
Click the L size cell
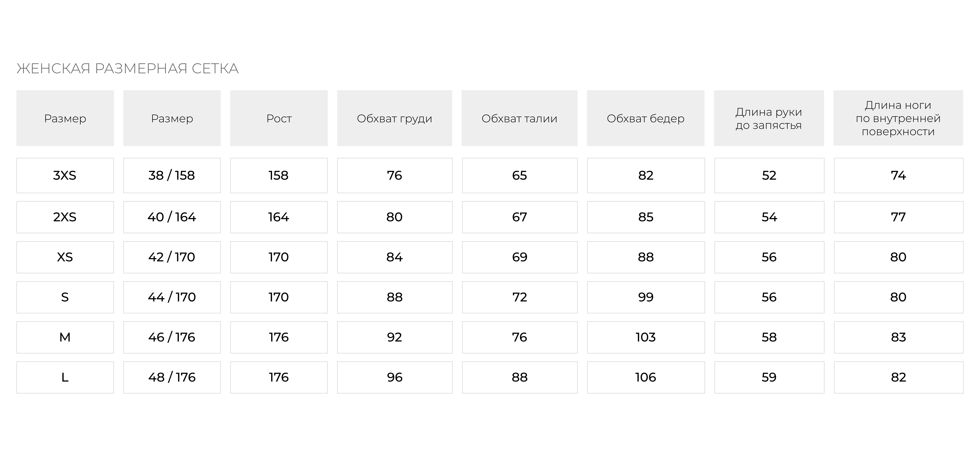point(65,377)
